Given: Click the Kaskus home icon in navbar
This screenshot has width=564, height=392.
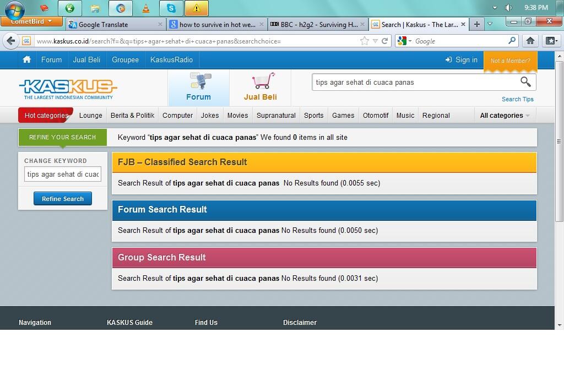Looking at the screenshot, I should tap(26, 59).
